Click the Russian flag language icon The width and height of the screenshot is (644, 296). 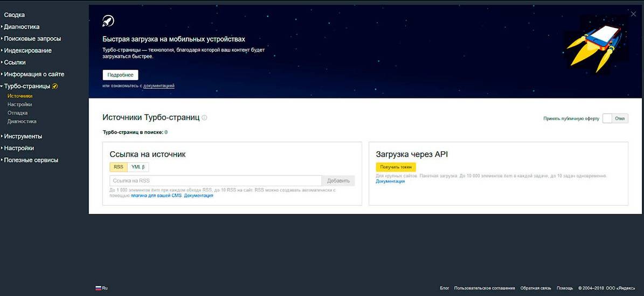(x=98, y=288)
